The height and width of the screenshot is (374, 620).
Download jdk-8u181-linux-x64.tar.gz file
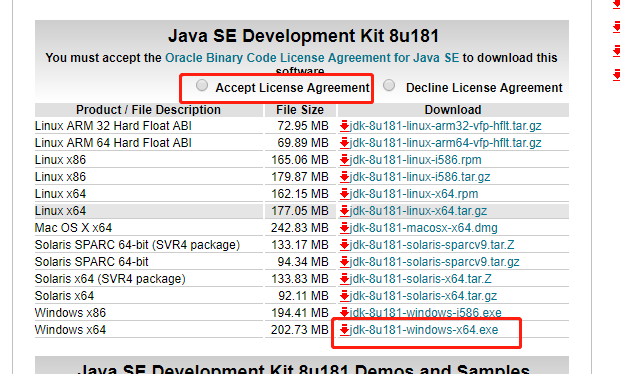418,211
